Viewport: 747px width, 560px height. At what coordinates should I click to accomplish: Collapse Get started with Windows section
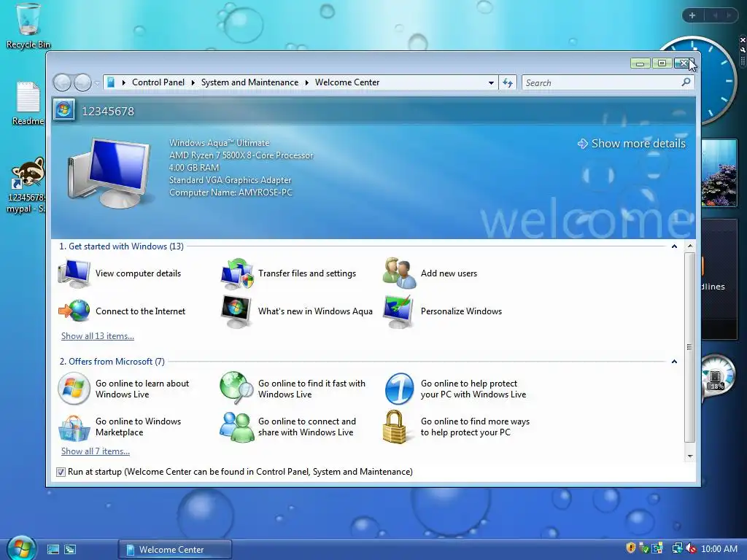674,246
